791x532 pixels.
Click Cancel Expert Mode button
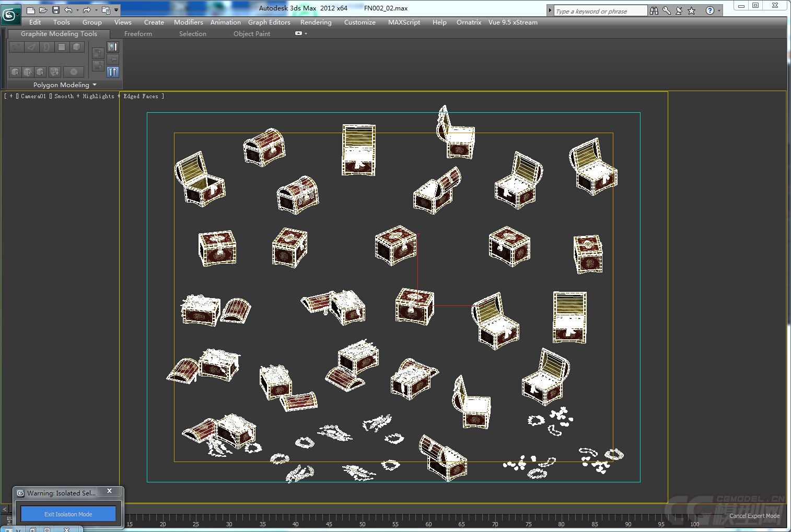pyautogui.click(x=754, y=516)
